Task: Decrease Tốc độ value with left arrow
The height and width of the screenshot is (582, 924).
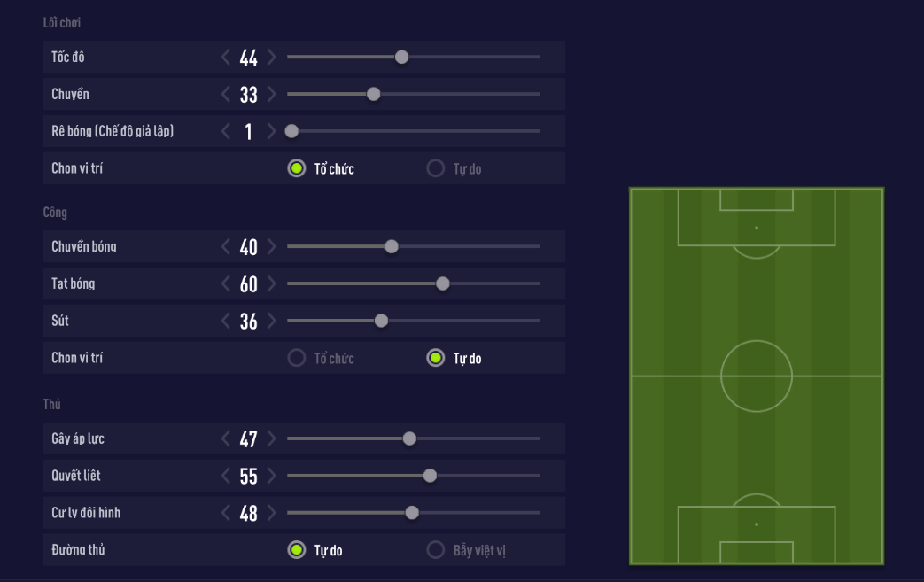Action: [226, 58]
